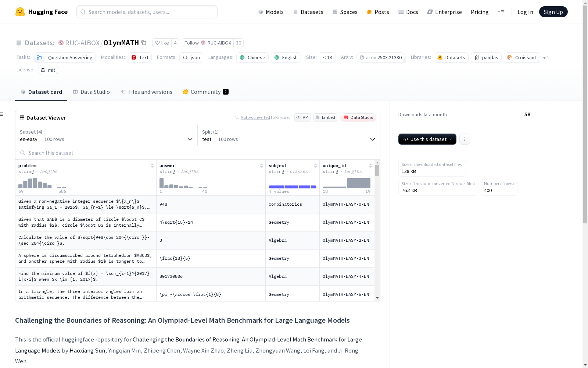The width and height of the screenshot is (588, 368).
Task: Open the Use this dataset dropdown
Action: pyautogui.click(x=427, y=139)
